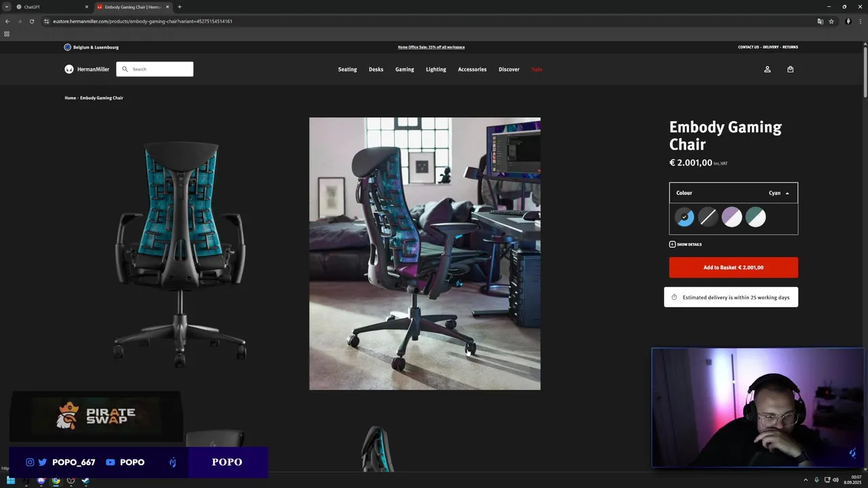The width and height of the screenshot is (868, 488).
Task: Open the translate page icon
Action: [821, 21]
